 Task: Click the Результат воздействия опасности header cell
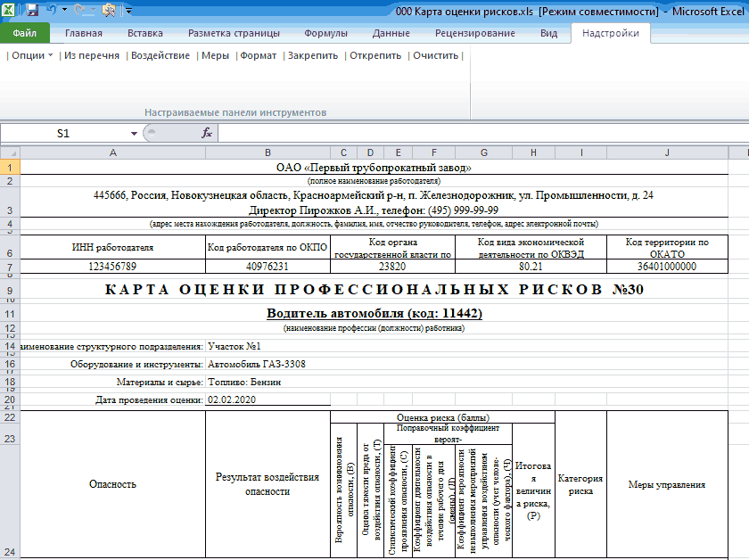pos(267,484)
